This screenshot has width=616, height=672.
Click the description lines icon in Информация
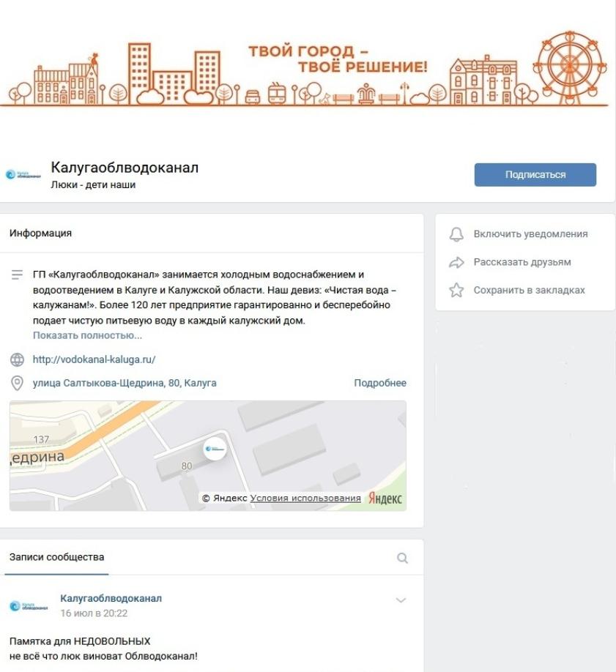click(x=17, y=275)
